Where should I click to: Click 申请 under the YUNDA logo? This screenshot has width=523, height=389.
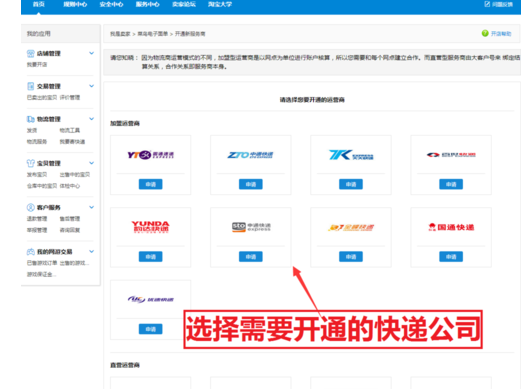(150, 257)
